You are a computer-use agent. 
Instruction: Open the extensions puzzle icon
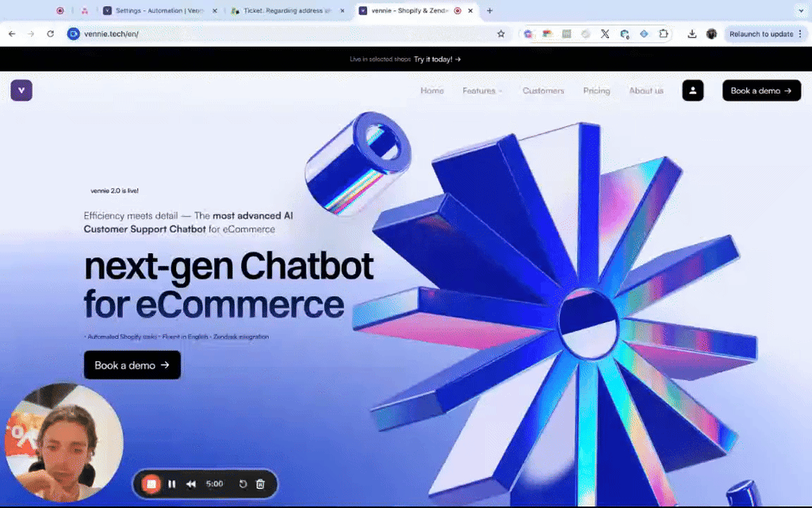[x=664, y=33]
